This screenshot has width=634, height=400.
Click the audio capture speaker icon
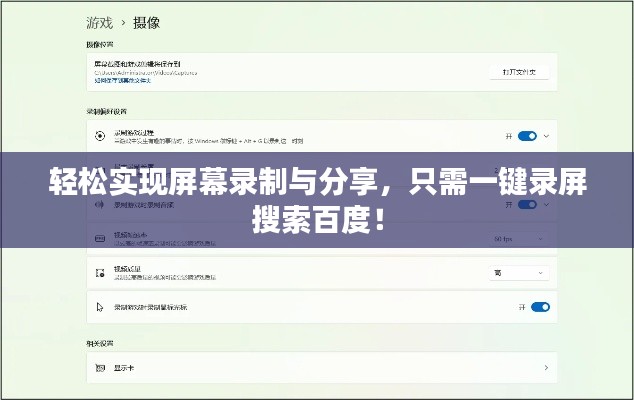(98, 205)
